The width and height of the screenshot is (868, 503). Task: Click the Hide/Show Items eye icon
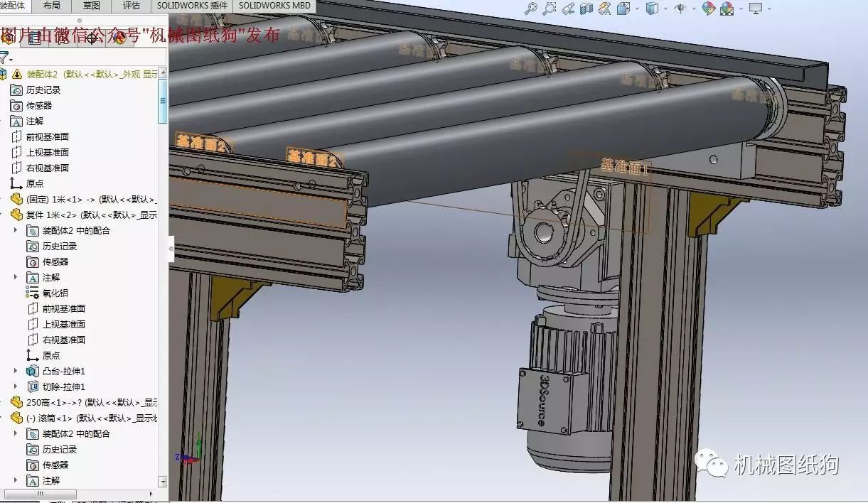click(x=680, y=9)
